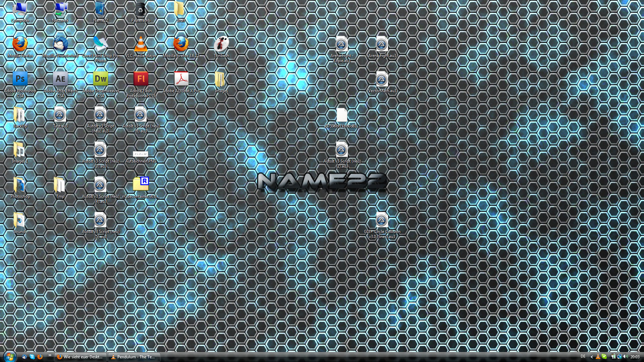Select the Adobe After Effects CS4 shortcut
The width and height of the screenshot is (644, 362).
click(60, 79)
